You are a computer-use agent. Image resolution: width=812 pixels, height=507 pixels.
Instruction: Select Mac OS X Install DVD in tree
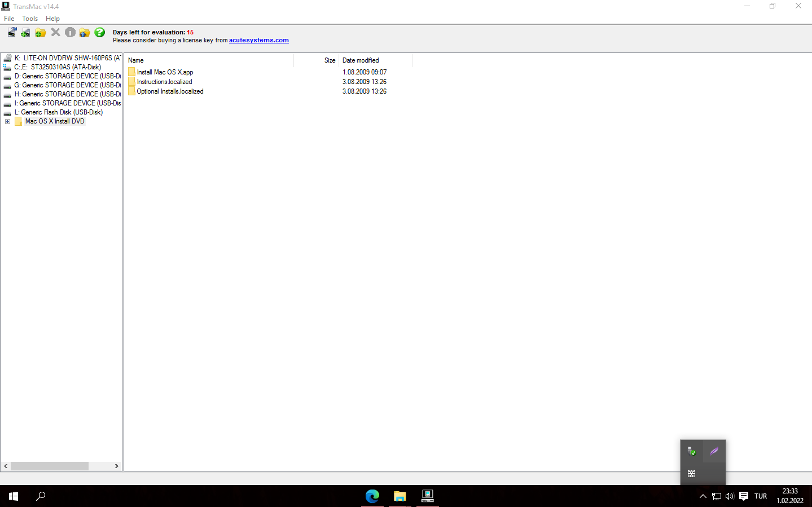pos(55,121)
